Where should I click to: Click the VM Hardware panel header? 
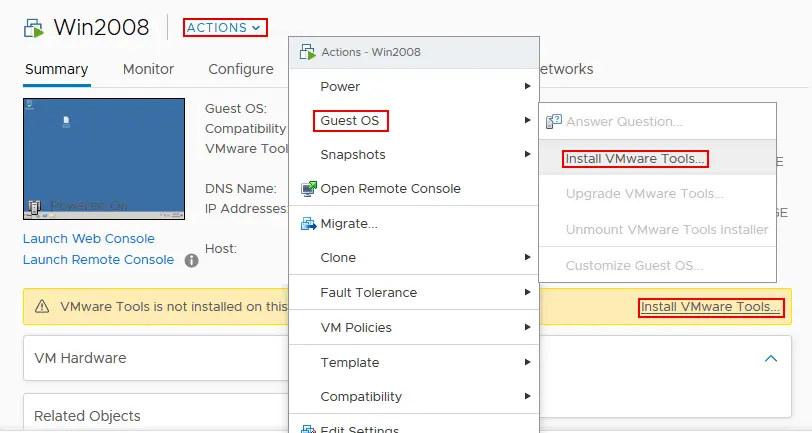tap(80, 358)
